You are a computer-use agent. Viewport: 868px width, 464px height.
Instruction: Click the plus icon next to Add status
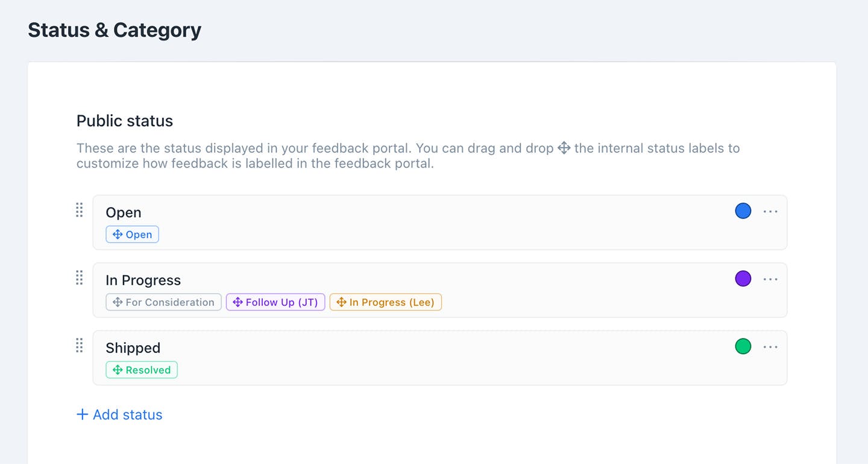click(83, 415)
